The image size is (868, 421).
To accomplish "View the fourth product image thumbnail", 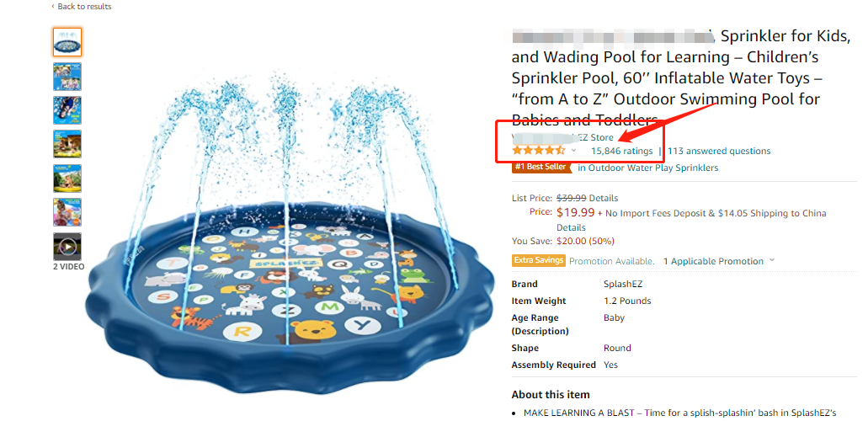I will click(x=67, y=144).
